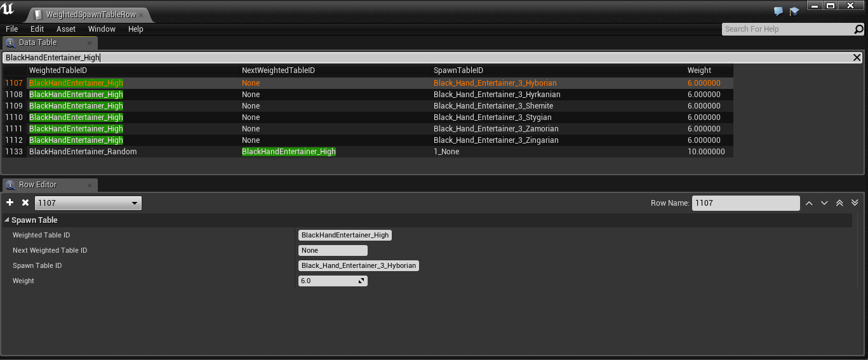Open the row selector dropdown showing 1107

point(88,203)
